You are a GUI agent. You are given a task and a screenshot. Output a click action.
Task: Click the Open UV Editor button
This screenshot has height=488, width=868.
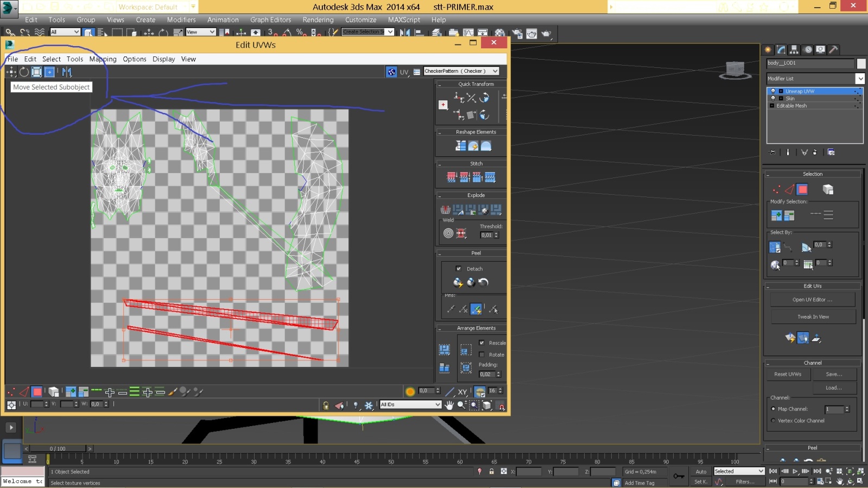pos(812,300)
